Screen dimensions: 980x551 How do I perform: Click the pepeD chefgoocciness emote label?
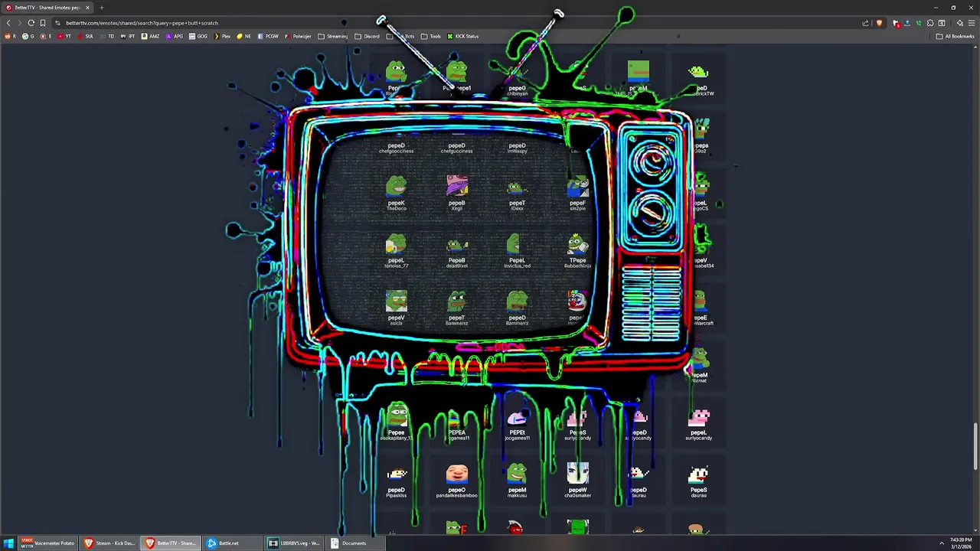396,148
